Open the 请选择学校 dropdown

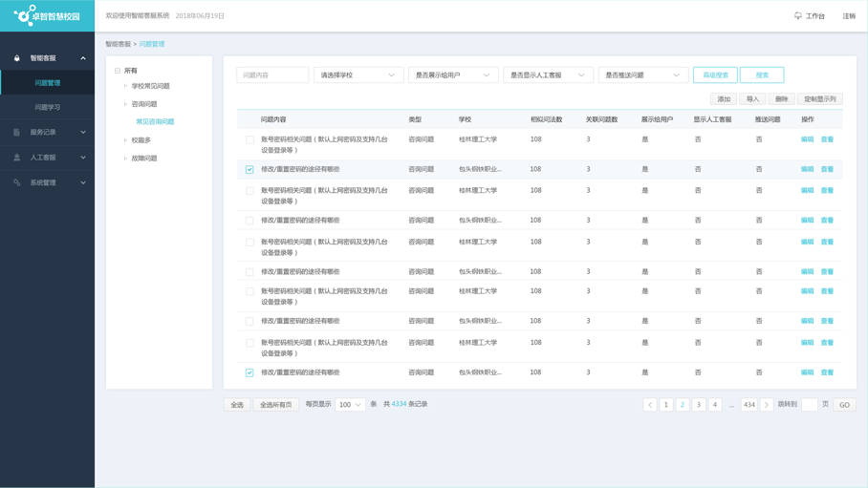click(358, 74)
